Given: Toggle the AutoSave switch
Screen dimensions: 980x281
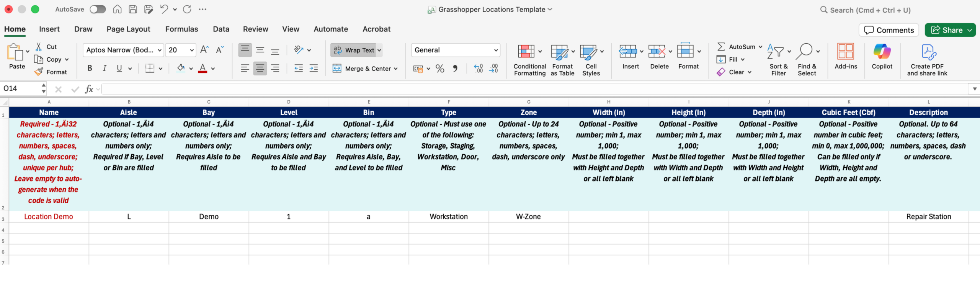Looking at the screenshot, I should pos(98,10).
